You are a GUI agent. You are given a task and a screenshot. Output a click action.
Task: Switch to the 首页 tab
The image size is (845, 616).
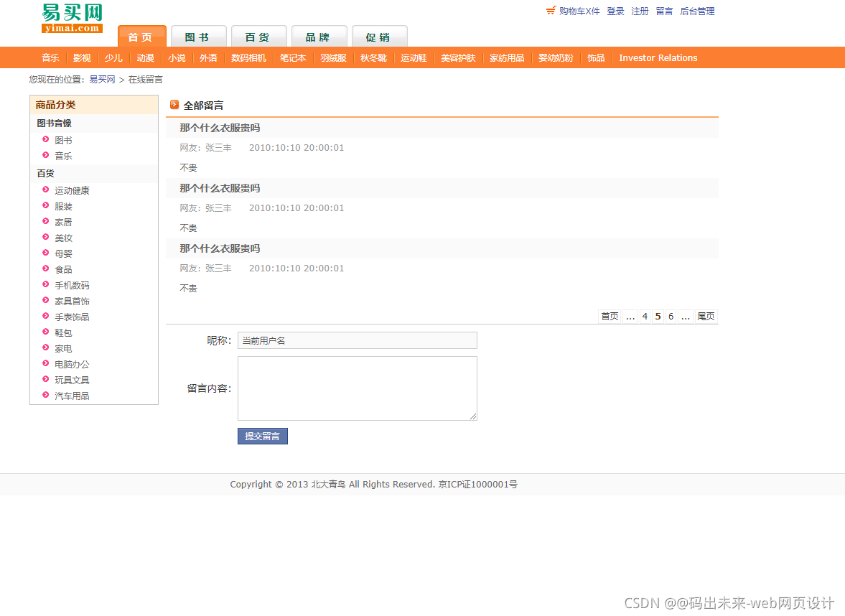coord(141,37)
